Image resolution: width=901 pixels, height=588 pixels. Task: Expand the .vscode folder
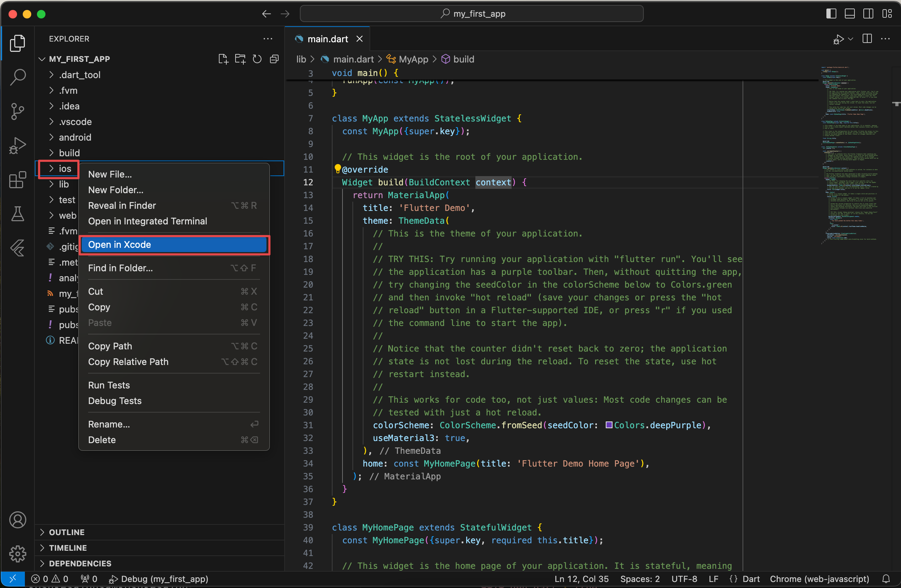(51, 121)
